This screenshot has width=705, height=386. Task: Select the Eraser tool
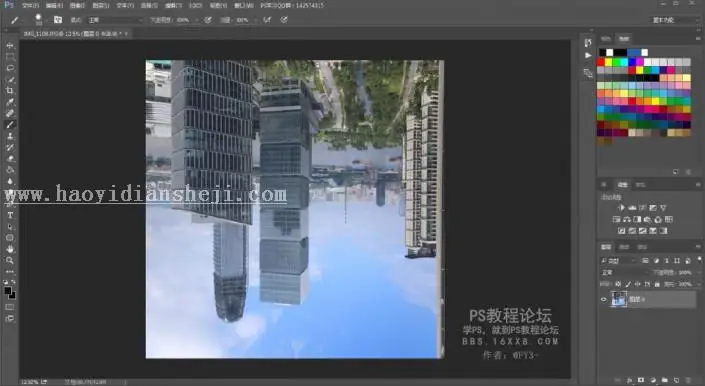coord(10,159)
